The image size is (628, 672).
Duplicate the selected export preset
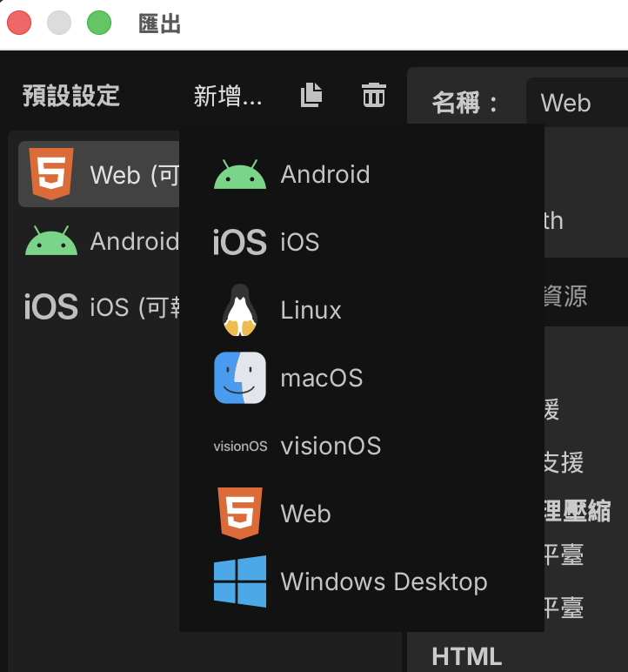311,95
